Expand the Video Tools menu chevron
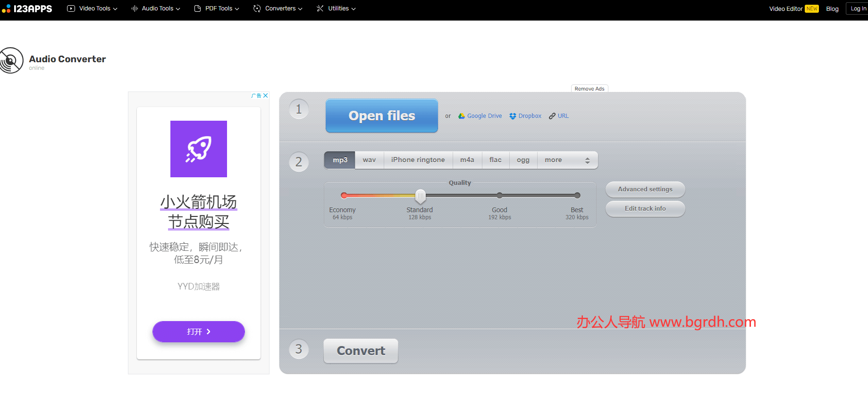This screenshot has height=397, width=868. click(115, 9)
